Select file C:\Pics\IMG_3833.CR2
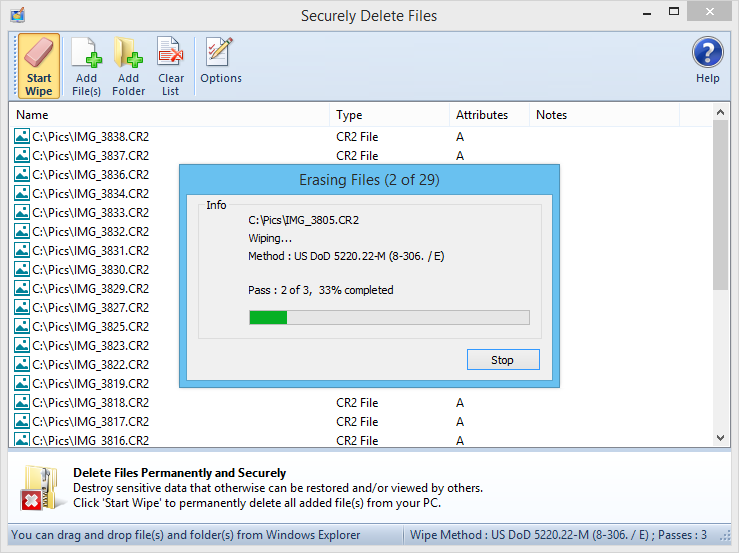739x553 pixels. click(90, 213)
